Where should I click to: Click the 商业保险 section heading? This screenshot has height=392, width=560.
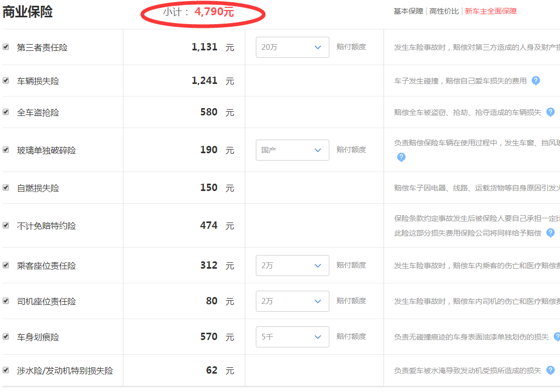(x=27, y=12)
